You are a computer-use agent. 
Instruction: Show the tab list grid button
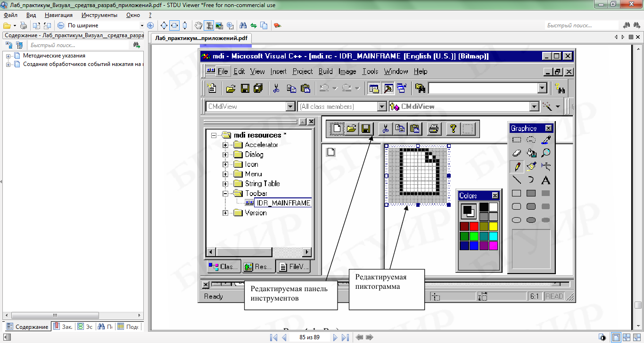(x=631, y=37)
